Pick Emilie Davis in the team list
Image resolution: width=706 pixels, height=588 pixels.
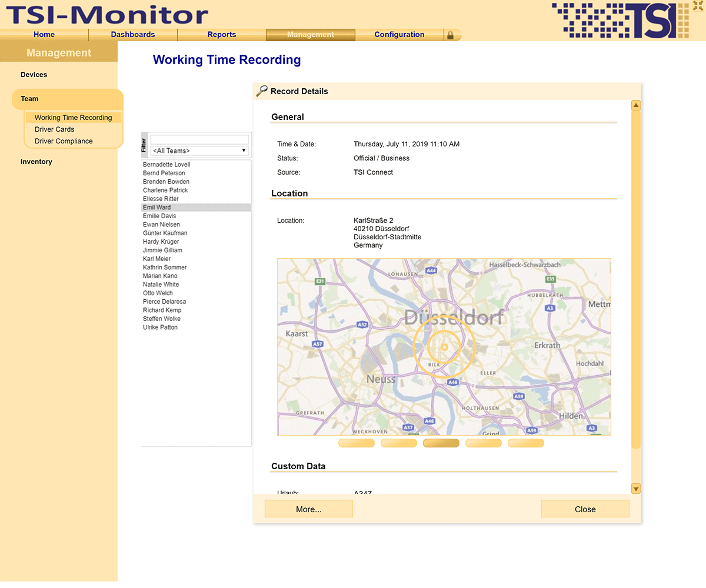pyautogui.click(x=197, y=216)
